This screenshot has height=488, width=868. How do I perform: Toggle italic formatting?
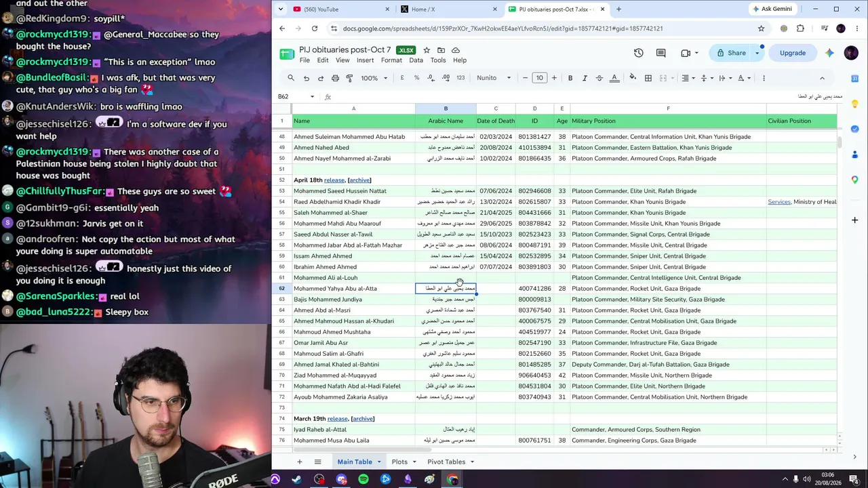point(585,78)
